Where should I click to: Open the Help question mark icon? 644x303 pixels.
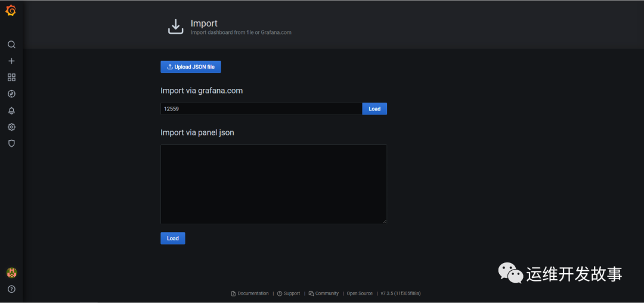pos(11,289)
